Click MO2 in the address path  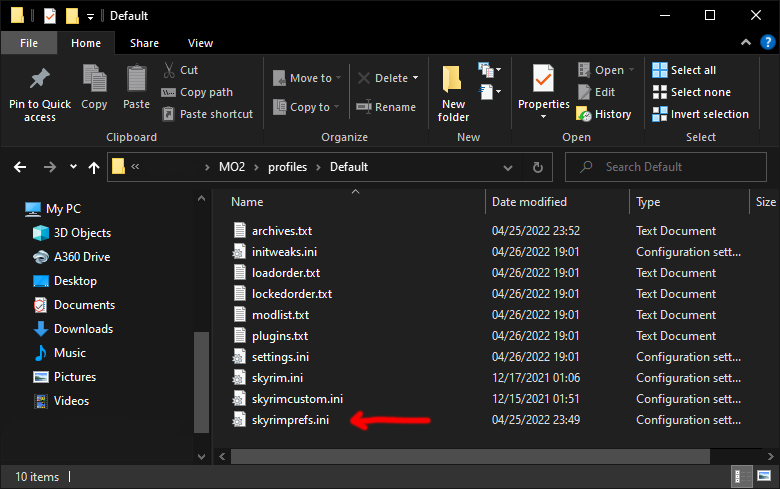tap(232, 167)
